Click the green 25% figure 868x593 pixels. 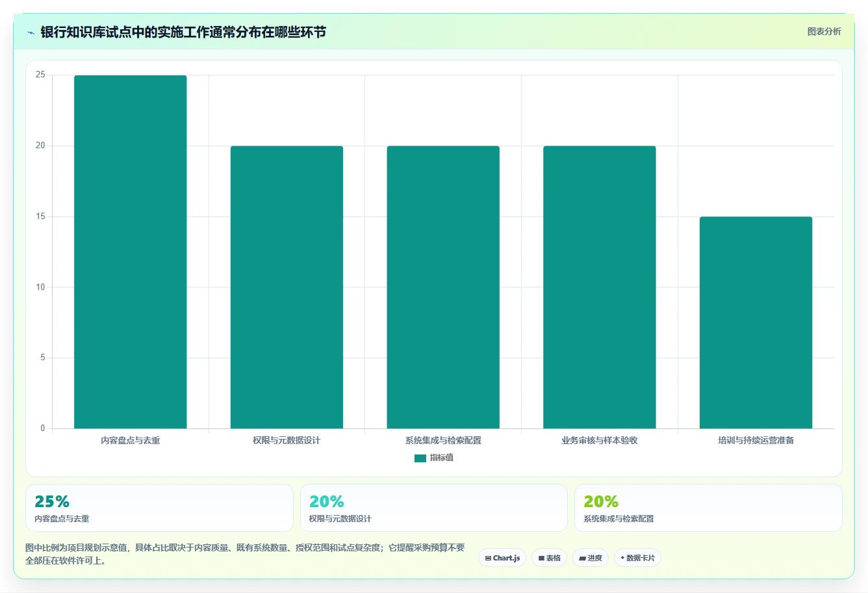(x=52, y=501)
